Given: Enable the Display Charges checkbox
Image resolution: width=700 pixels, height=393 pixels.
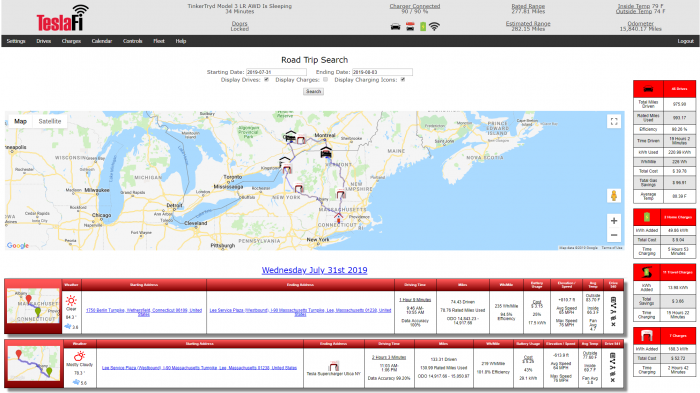Looking at the screenshot, I should coord(325,79).
